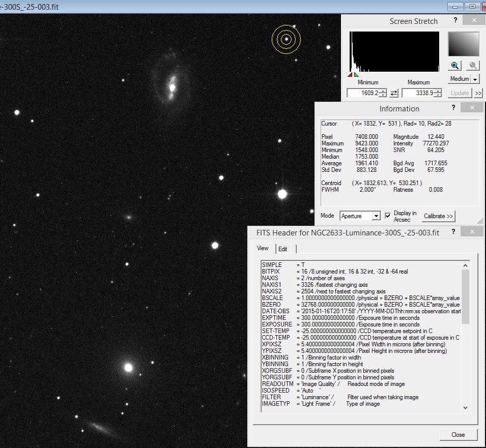
Task: Click the swap arrows between Minimum and Maximum
Action: [x=394, y=93]
